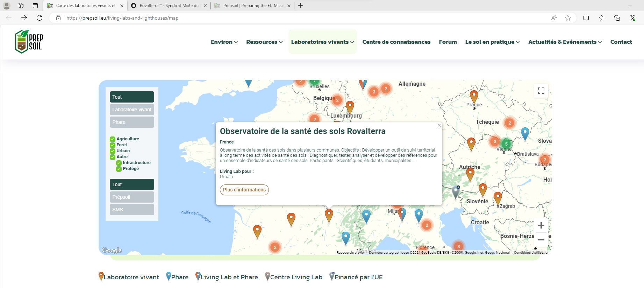The width and height of the screenshot is (644, 288).
Task: Click the grey Living Lab centre pin near Slovénie
Action: point(456,192)
